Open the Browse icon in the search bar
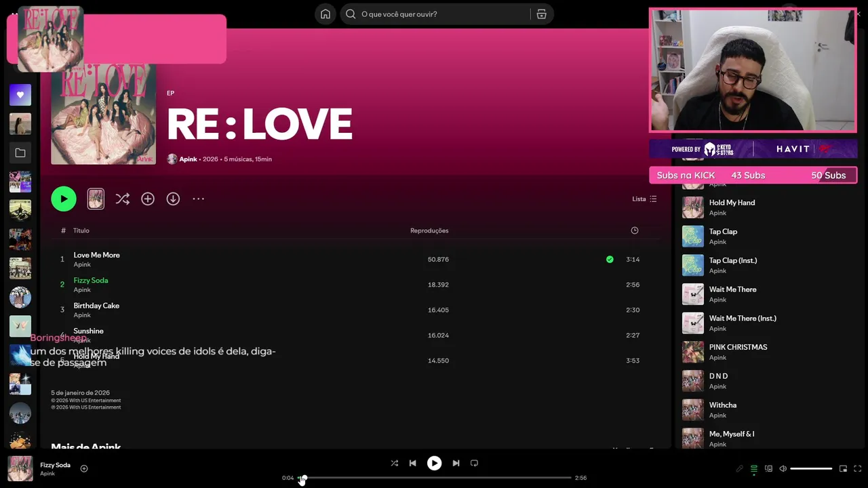 coord(541,14)
